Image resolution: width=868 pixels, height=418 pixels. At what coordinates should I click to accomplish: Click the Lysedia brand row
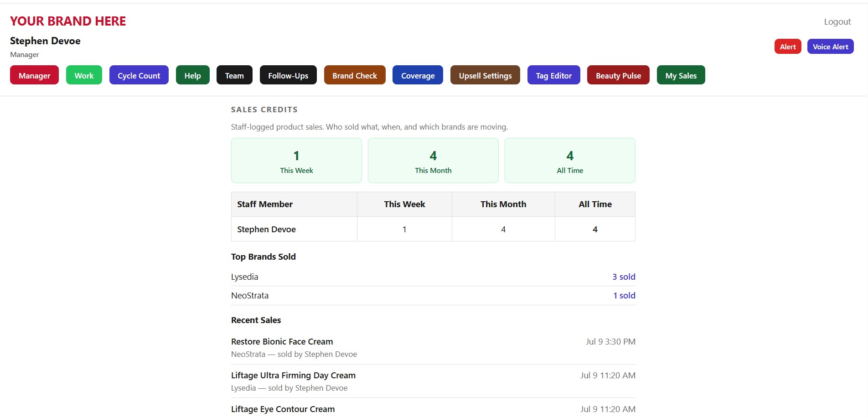433,277
